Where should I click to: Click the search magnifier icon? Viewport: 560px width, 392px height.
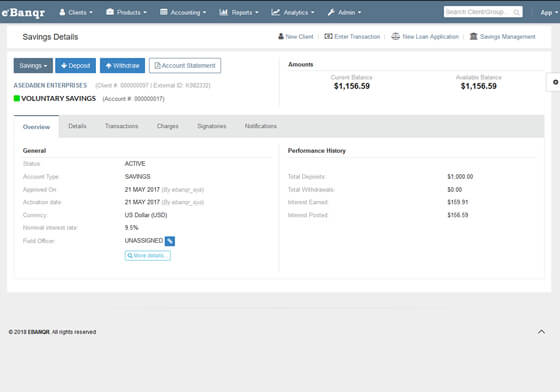516,12
